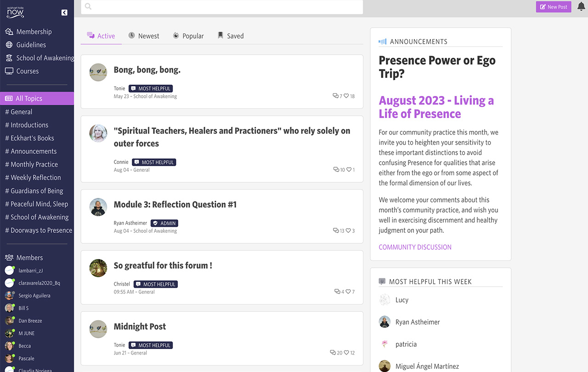
Task: Open the # Monthly Practice topic
Action: pos(31,164)
